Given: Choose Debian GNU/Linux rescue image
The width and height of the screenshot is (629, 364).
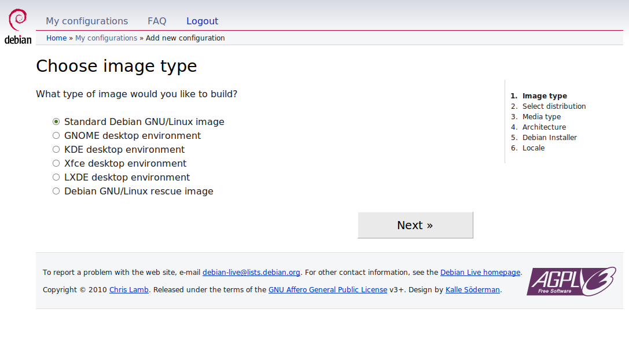Looking at the screenshot, I should click(56, 191).
